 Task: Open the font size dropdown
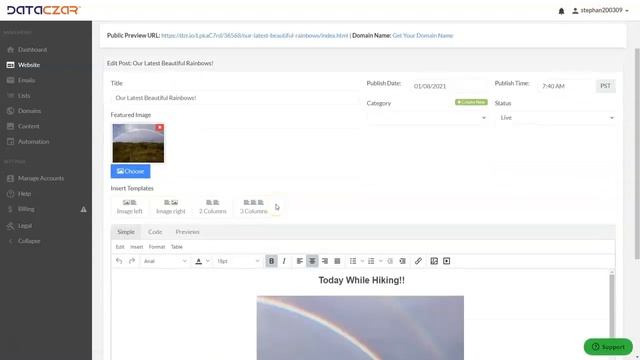coord(238,261)
